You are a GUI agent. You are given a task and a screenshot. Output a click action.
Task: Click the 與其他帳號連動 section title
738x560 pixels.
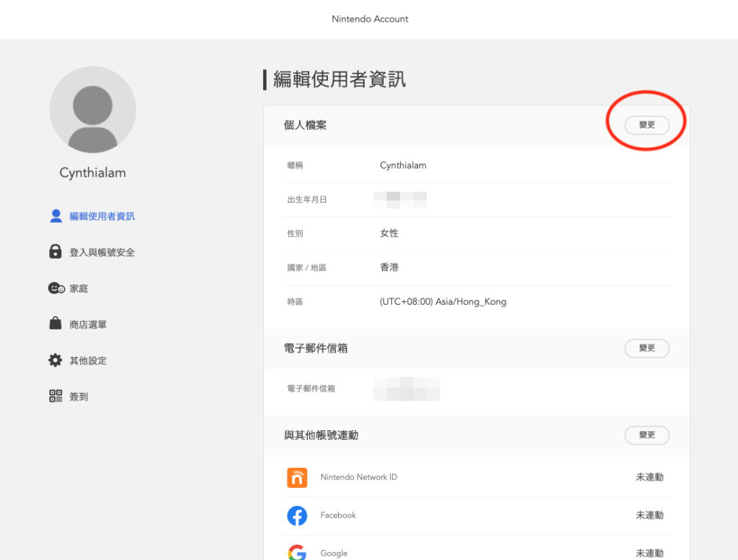click(x=321, y=435)
